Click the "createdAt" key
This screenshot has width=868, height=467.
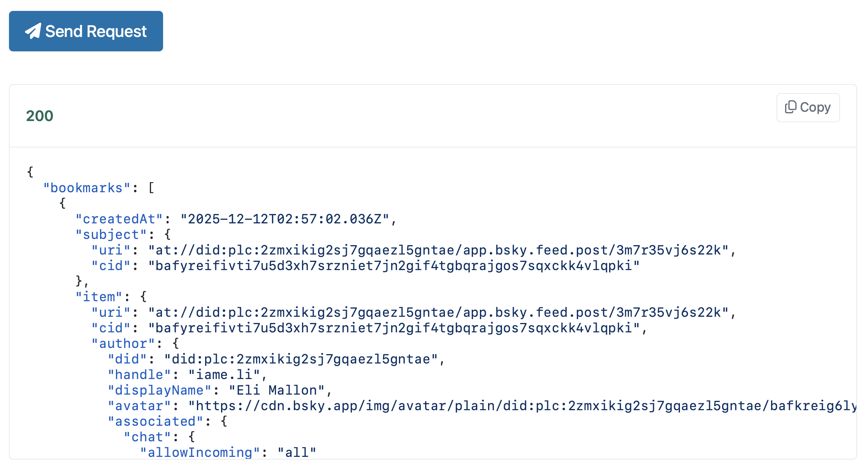tap(119, 219)
